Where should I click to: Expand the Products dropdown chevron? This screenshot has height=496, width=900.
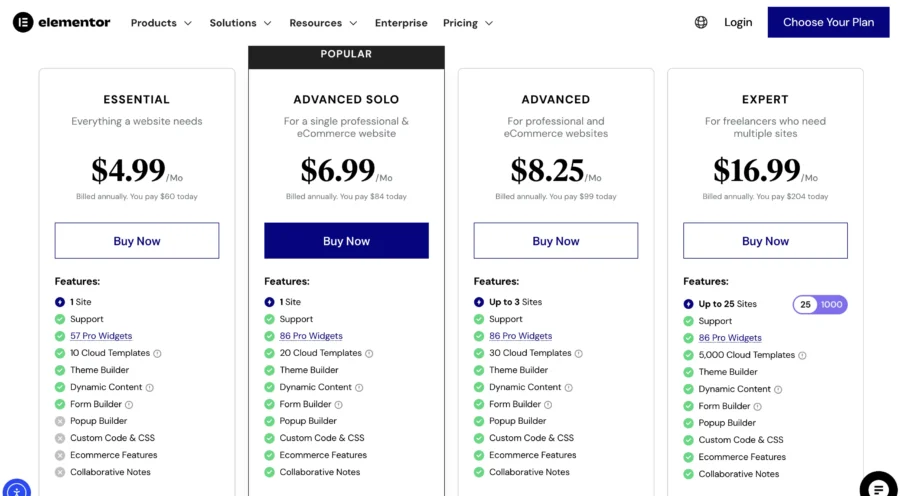tap(188, 24)
